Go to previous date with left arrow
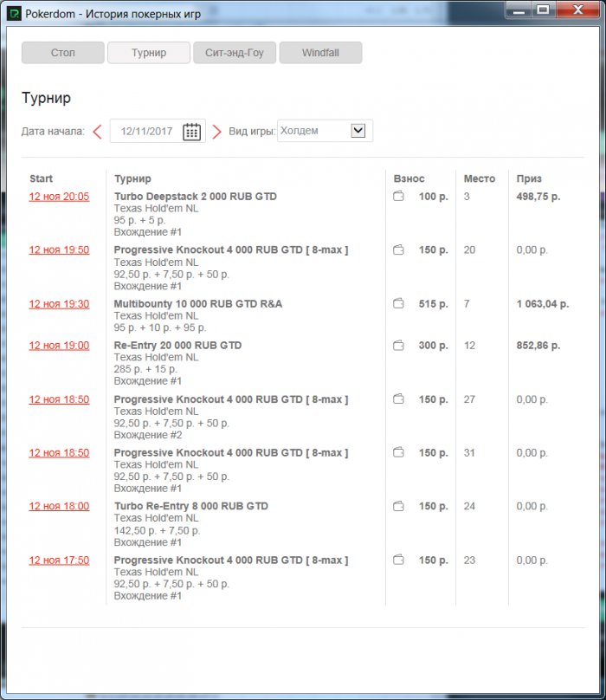Viewport: 606px width, 700px height. [x=97, y=132]
